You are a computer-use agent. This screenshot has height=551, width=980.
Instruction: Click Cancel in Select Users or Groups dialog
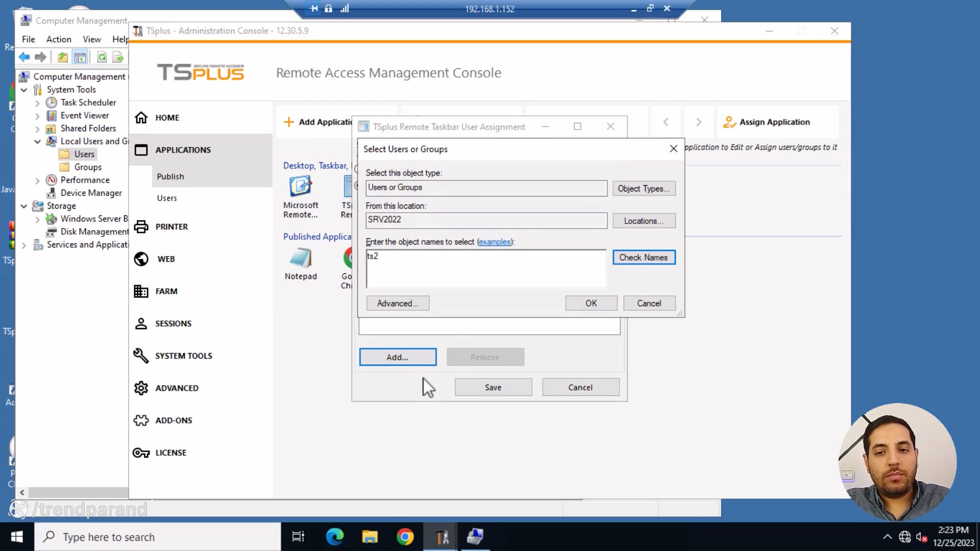(x=649, y=303)
